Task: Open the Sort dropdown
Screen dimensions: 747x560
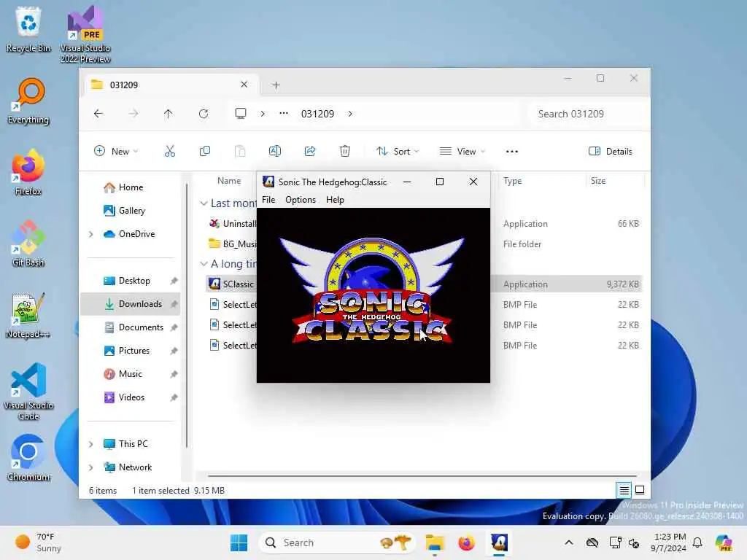Action: (398, 152)
